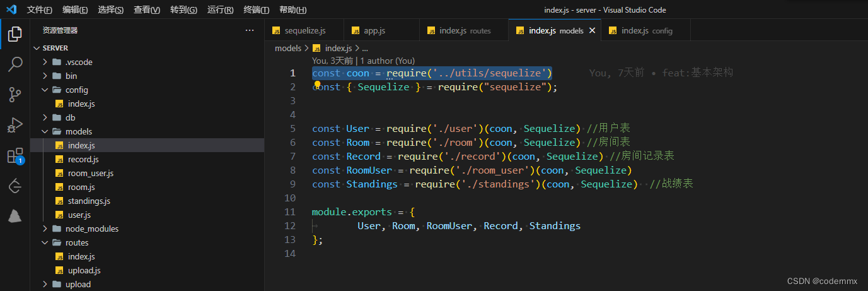Open the Search view icon
868x291 pixels.
15,64
